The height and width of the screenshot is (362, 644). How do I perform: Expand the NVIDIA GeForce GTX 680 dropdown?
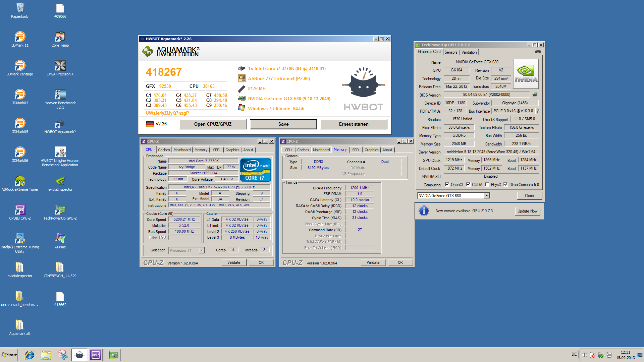tap(487, 196)
